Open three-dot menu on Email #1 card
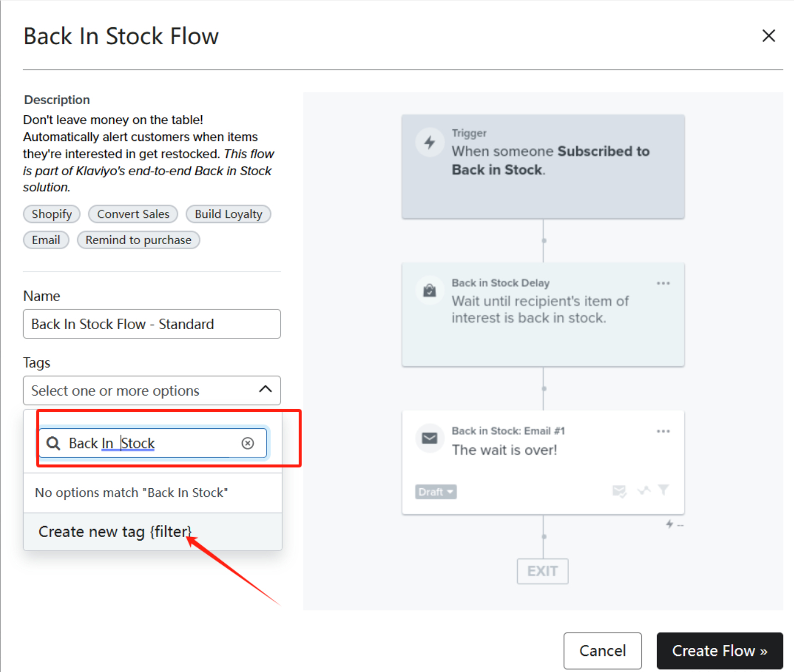Screen dimensions: 794x672 663,431
